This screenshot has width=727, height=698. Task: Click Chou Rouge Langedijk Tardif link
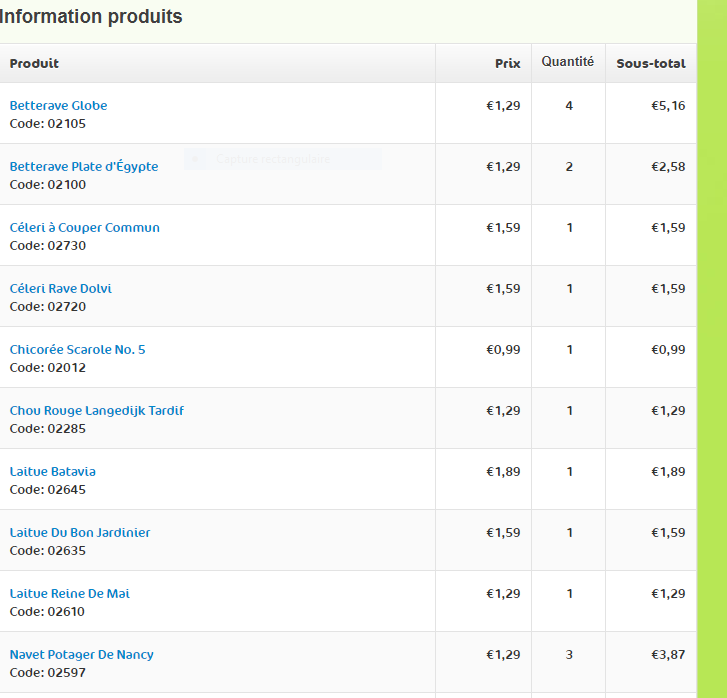point(97,411)
